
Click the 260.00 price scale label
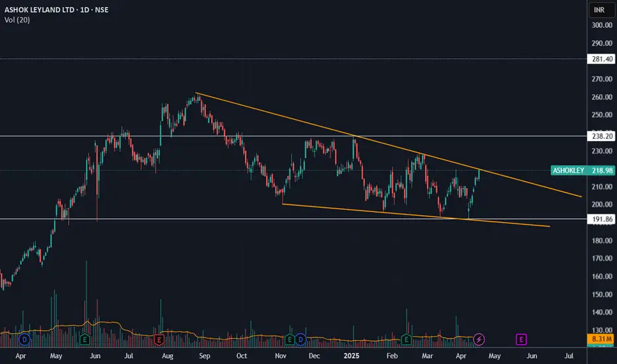tap(602, 97)
